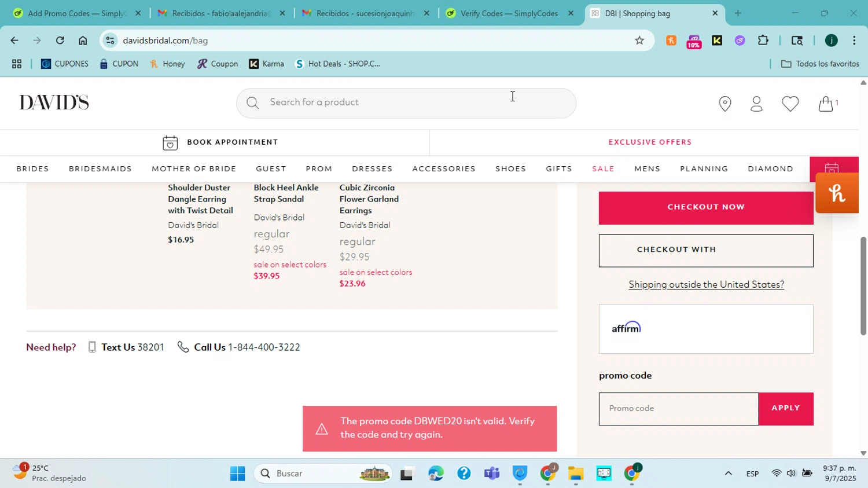Click the CHECKOUT NOW button
Image resolution: width=868 pixels, height=488 pixels.
(x=706, y=207)
